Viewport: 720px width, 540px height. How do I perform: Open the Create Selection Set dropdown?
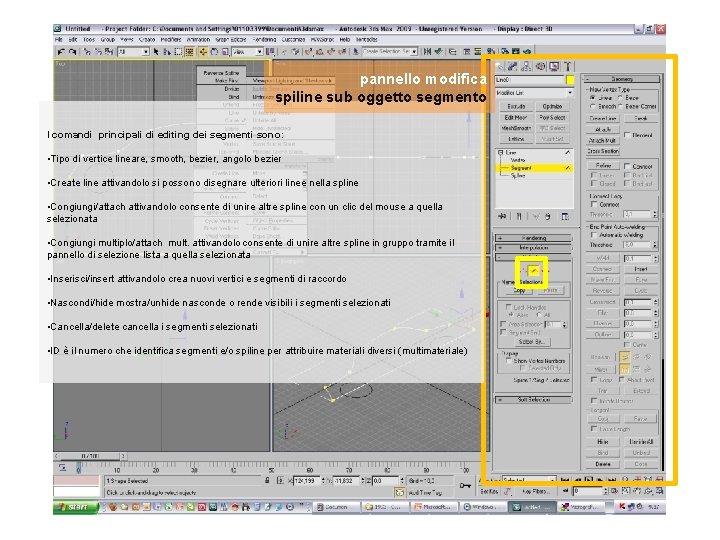click(390, 51)
